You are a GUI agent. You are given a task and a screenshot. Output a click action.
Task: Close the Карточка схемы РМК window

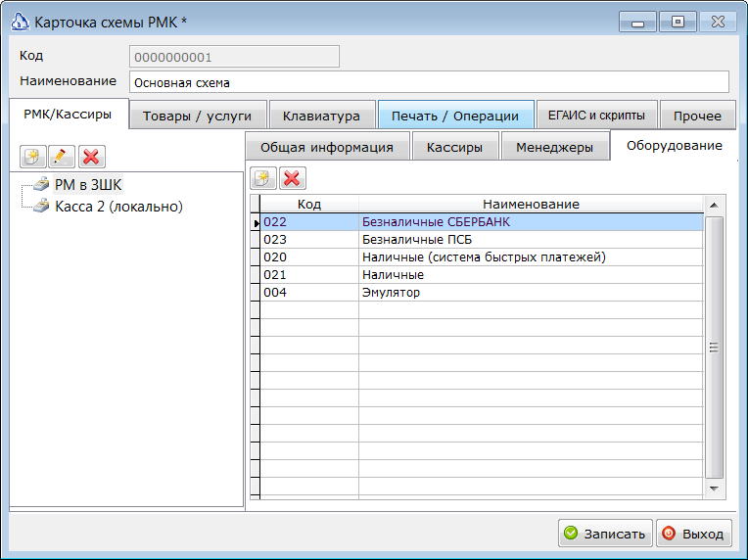pos(718,23)
